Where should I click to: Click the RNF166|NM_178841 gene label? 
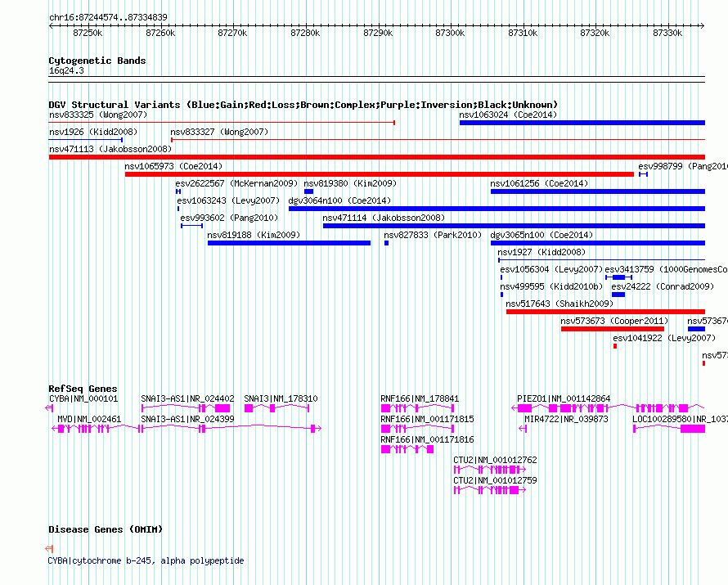420,398
